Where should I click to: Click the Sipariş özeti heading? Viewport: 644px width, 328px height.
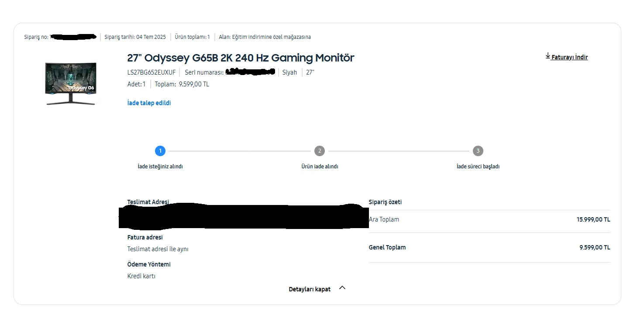pos(385,202)
